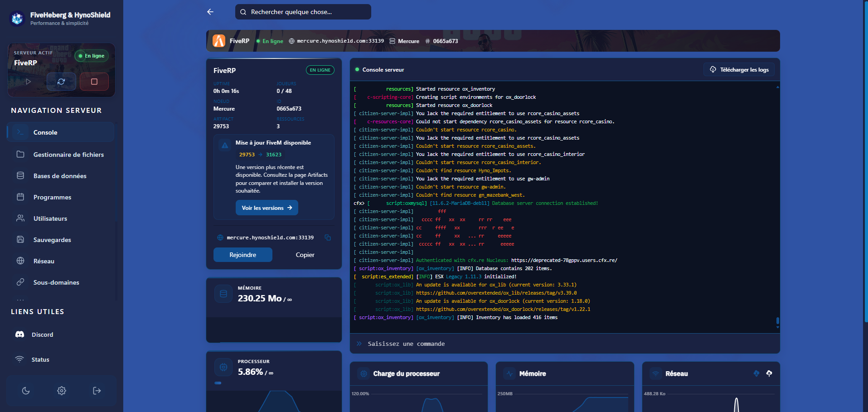Click the FiveHeberg & HynoShield logo
Image resolution: width=868 pixels, height=412 pixels.
pyautogui.click(x=17, y=19)
